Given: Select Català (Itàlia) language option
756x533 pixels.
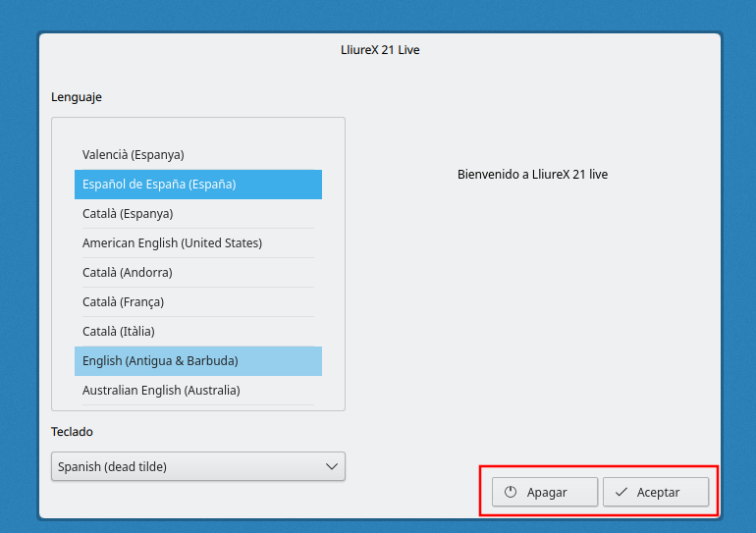Looking at the screenshot, I should (x=119, y=331).
